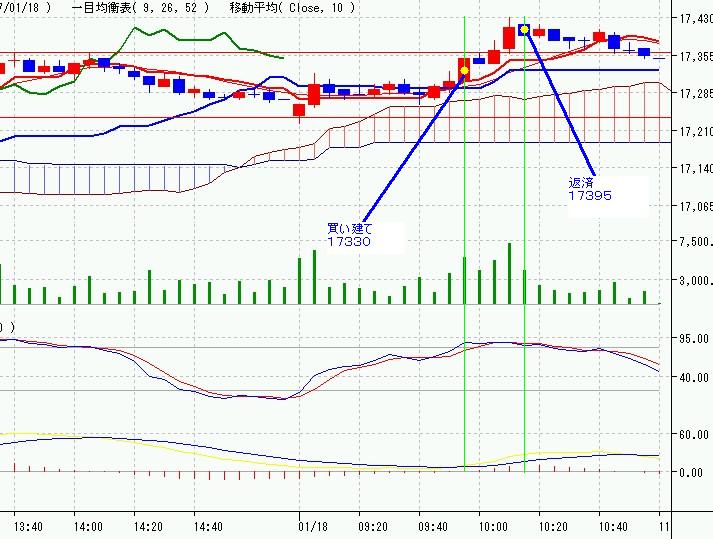Click the 09:20 time axis label
Screen dimensions: 713x539
[373, 527]
